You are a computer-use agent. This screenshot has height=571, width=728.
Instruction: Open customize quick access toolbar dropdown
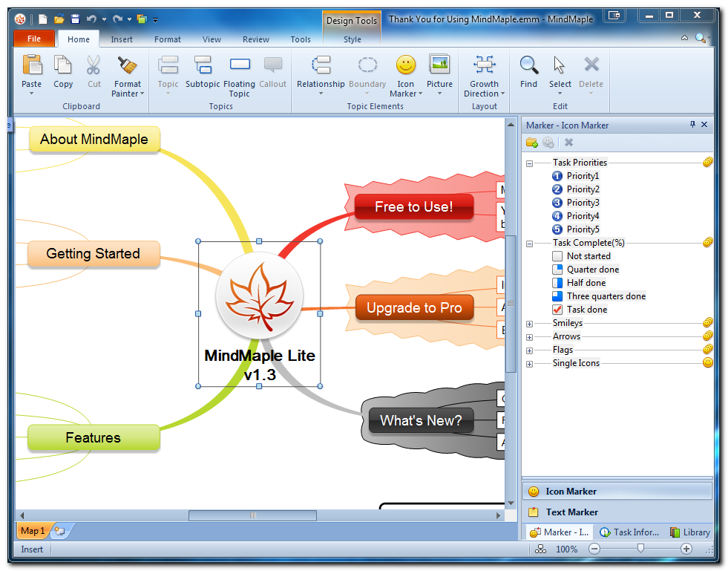(x=156, y=19)
